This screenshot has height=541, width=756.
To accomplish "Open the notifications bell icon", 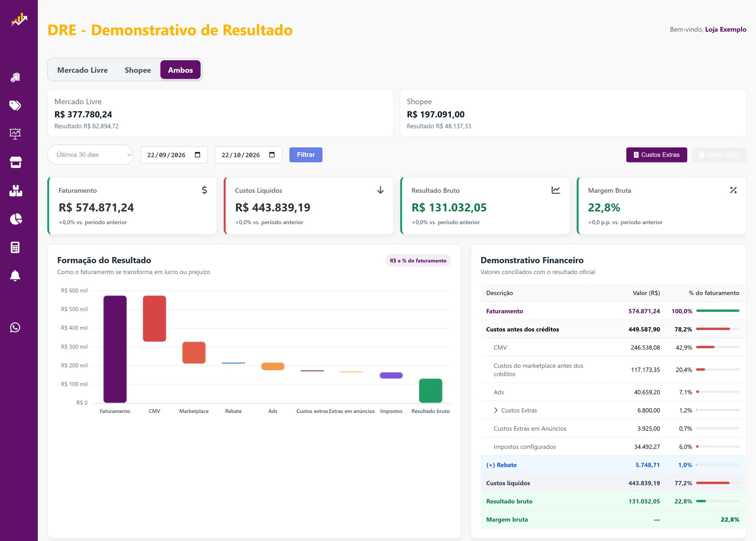I will pos(15,276).
